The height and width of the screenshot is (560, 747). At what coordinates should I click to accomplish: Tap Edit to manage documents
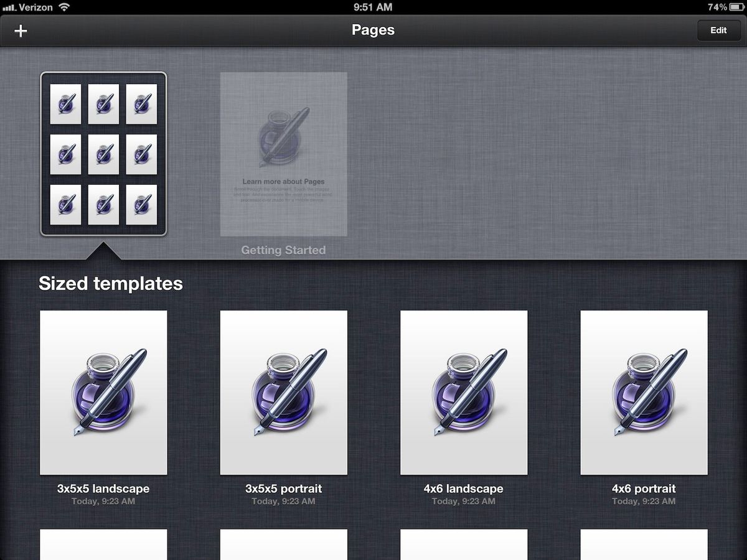(x=719, y=30)
